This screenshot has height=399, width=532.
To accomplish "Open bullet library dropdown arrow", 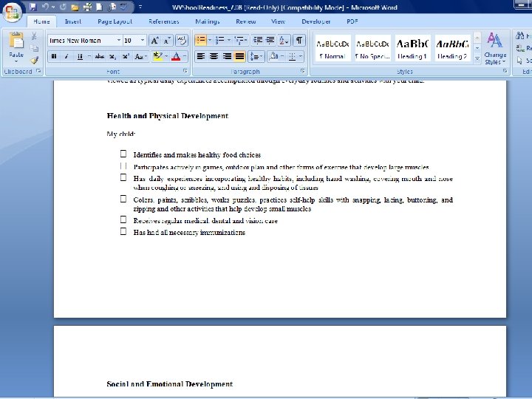I will (x=209, y=41).
